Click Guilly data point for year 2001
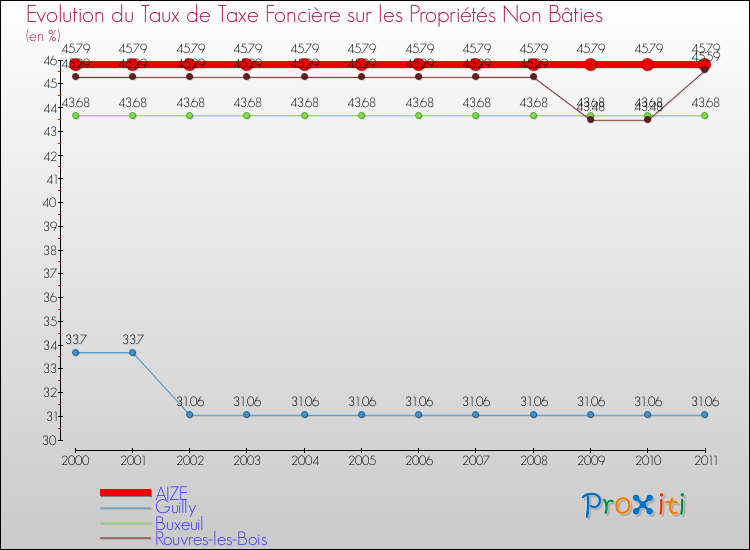 point(132,352)
